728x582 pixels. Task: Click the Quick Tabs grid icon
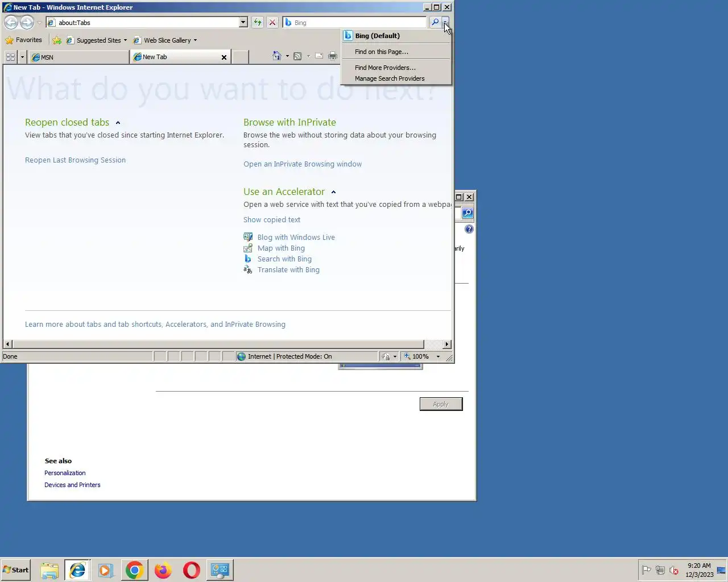(x=10, y=57)
